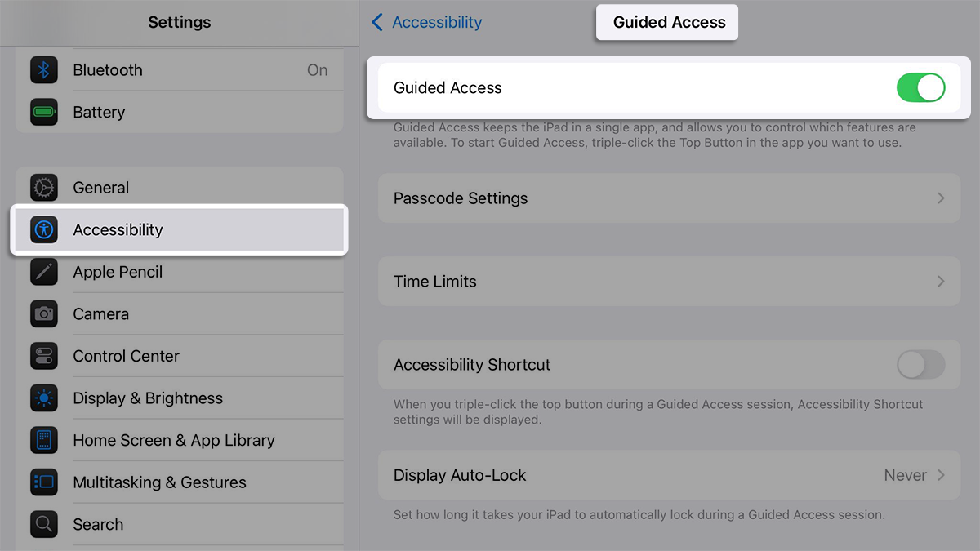Select the Battery icon
980x551 pixels.
44,113
